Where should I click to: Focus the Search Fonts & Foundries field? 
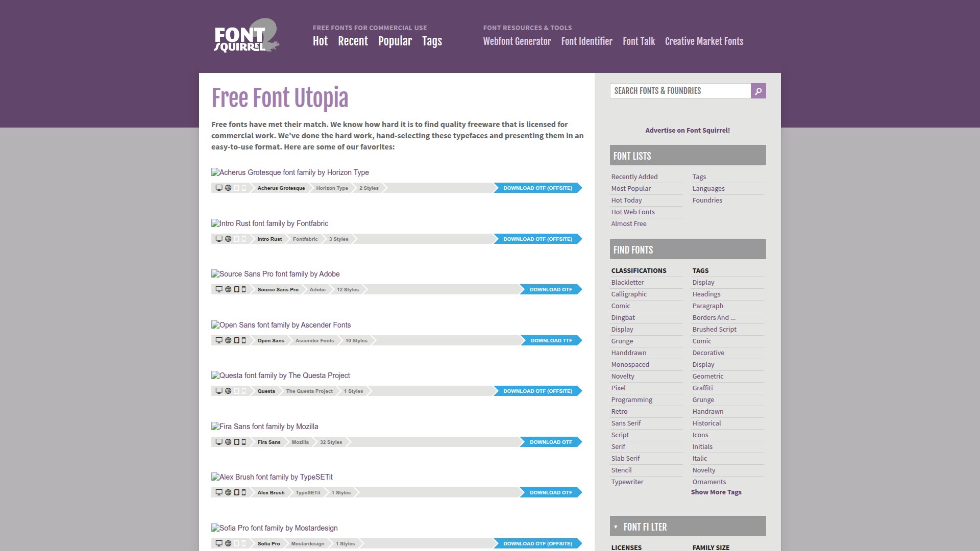(x=680, y=91)
